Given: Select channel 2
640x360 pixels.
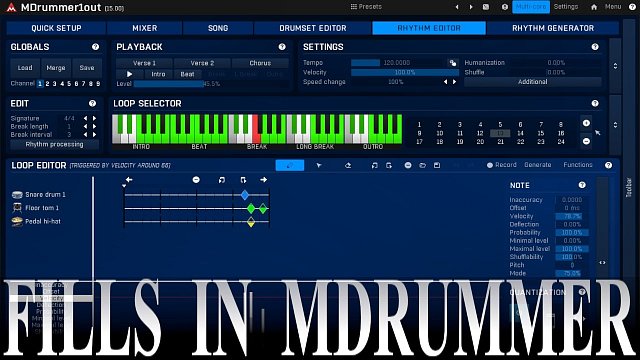Looking at the screenshot, I should pos(47,84).
